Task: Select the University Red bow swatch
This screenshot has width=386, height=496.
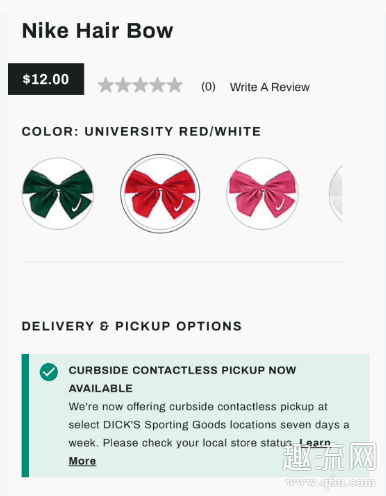Action: coord(160,194)
